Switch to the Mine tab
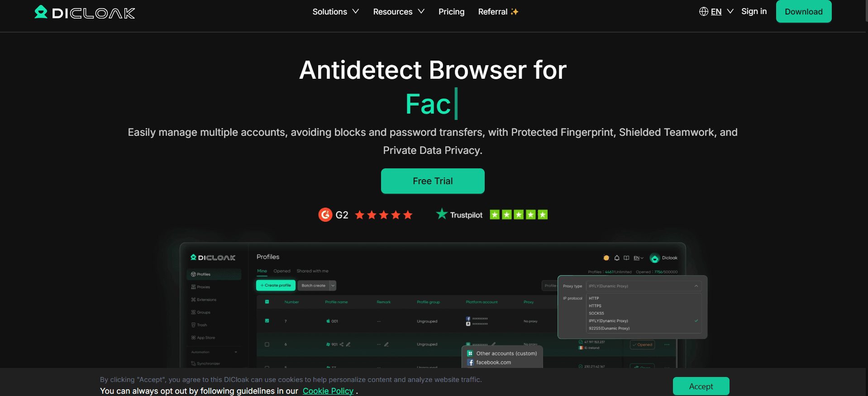This screenshot has width=868, height=396. pos(262,271)
